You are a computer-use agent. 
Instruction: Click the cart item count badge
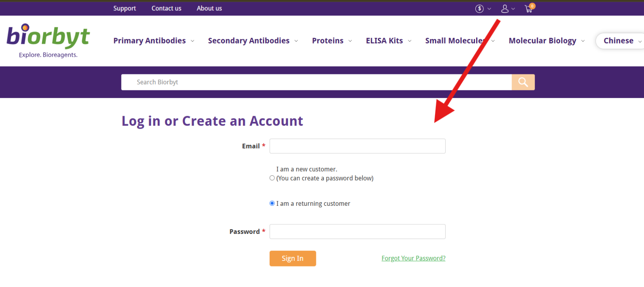coord(532,5)
